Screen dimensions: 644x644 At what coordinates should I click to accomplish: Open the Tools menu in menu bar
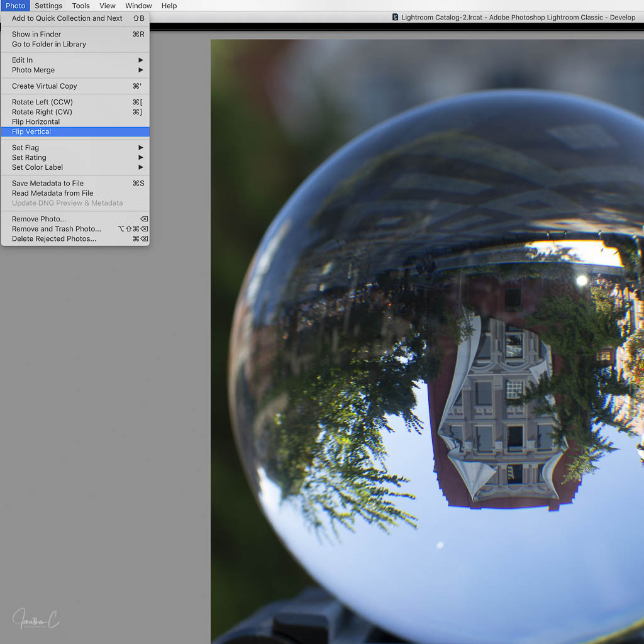pos(80,6)
